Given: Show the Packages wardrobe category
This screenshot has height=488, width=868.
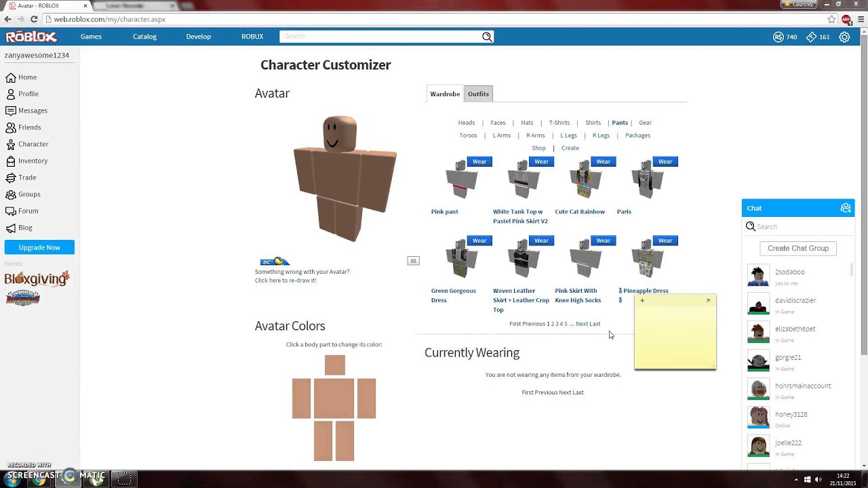Looking at the screenshot, I should (637, 136).
